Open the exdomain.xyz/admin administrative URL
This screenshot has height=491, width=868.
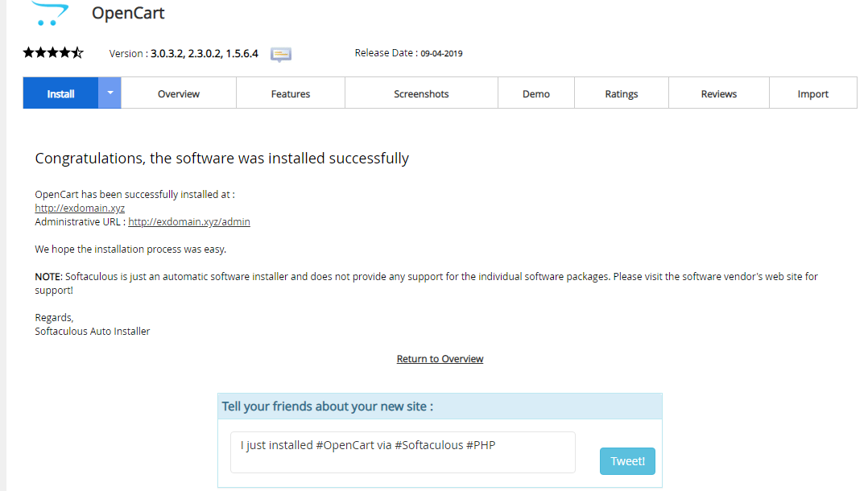click(188, 221)
